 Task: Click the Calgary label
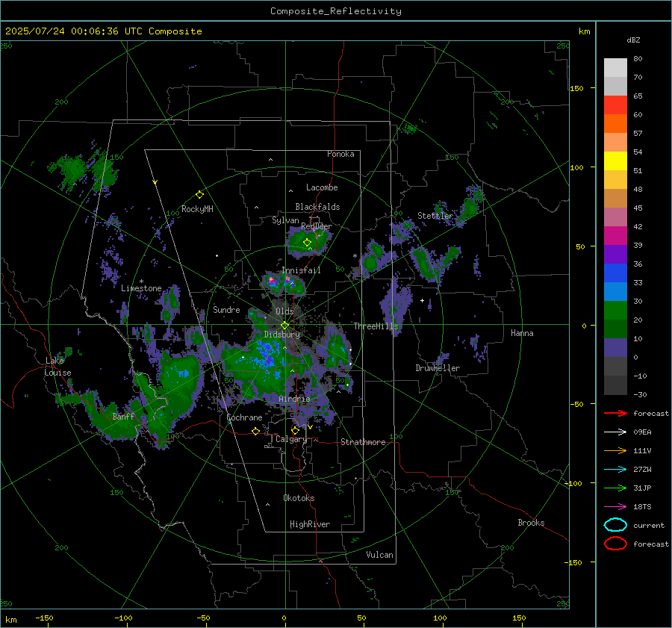click(x=291, y=439)
